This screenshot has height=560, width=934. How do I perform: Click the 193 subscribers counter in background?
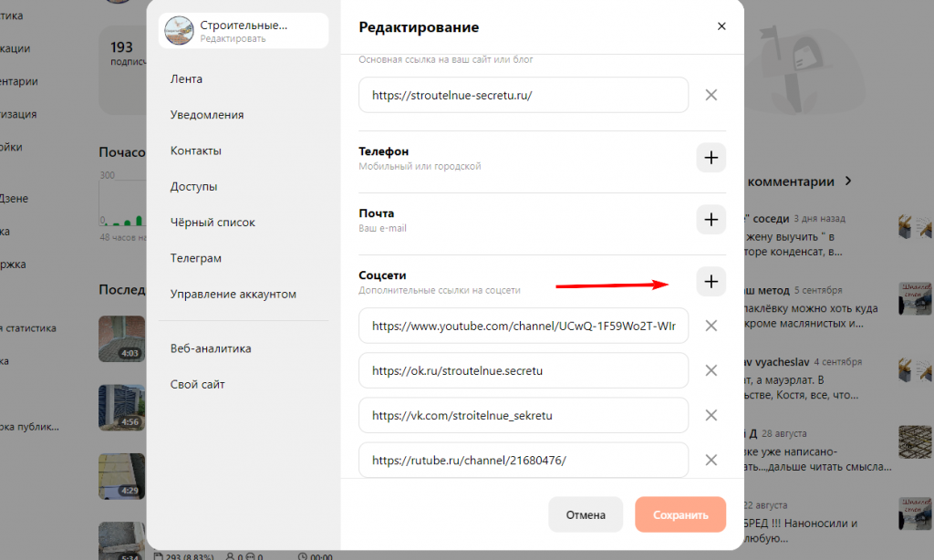click(x=121, y=47)
